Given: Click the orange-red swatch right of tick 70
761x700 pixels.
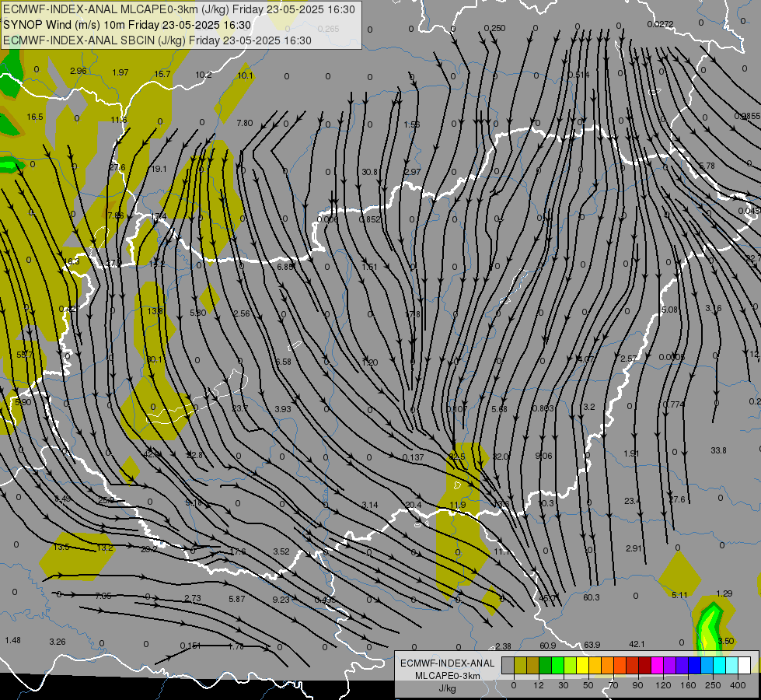Looking at the screenshot, I should (620, 665).
